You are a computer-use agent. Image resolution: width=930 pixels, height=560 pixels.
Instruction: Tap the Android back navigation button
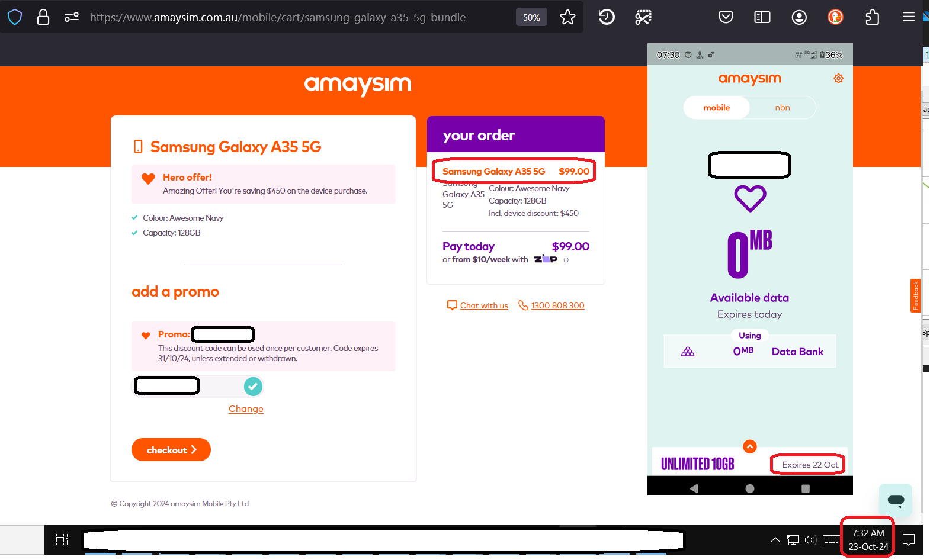[x=694, y=488]
